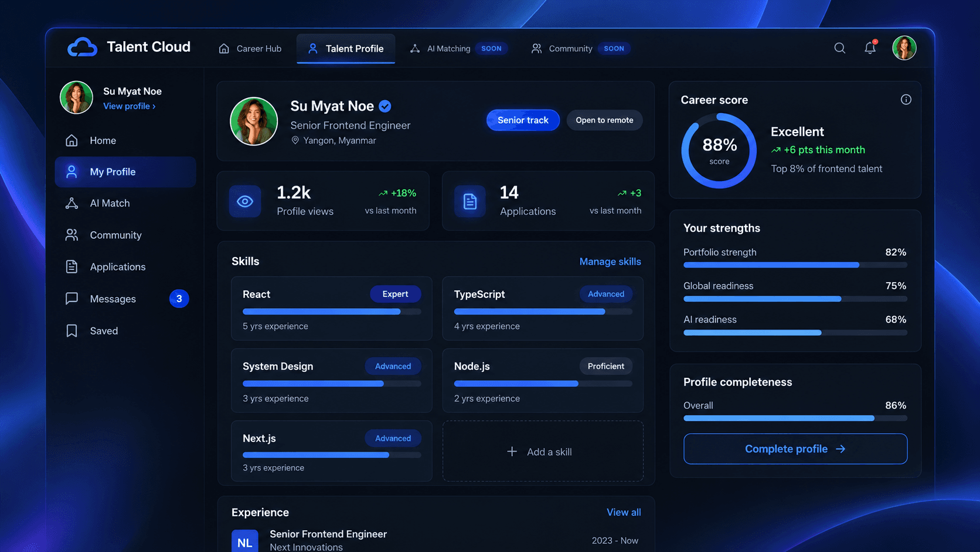
Task: Click the AI readiness progress bar
Action: pos(795,333)
